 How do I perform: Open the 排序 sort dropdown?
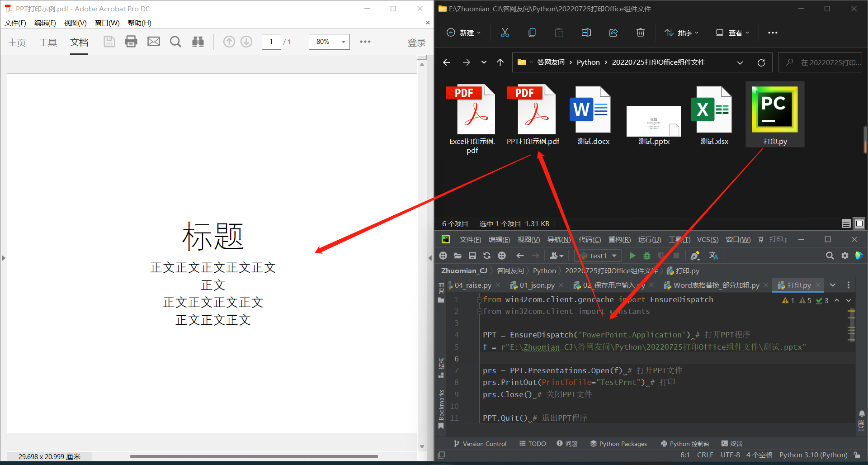[x=681, y=32]
